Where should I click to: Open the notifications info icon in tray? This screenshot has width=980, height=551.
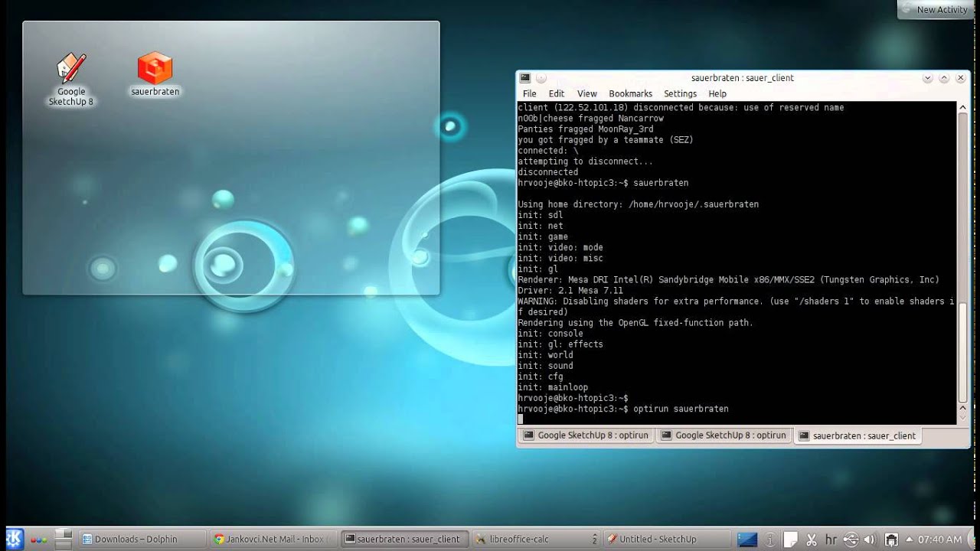(x=771, y=539)
